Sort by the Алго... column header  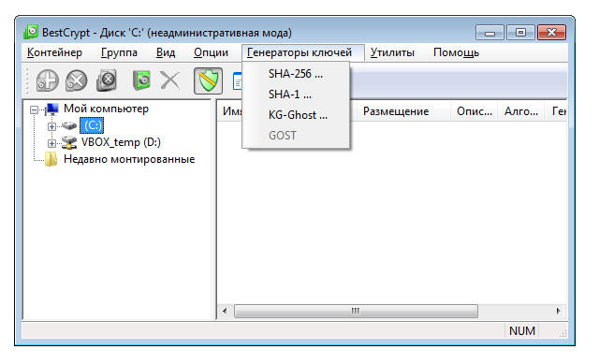point(521,111)
